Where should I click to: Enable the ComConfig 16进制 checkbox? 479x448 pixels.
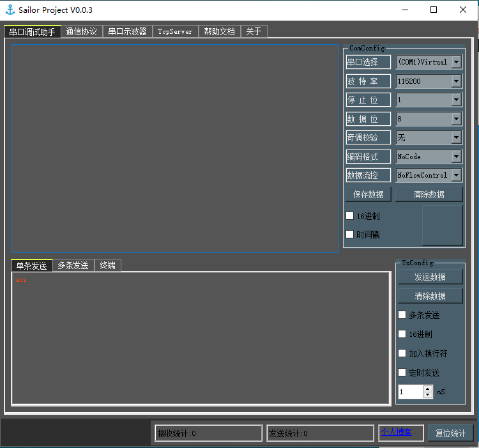pyautogui.click(x=350, y=216)
